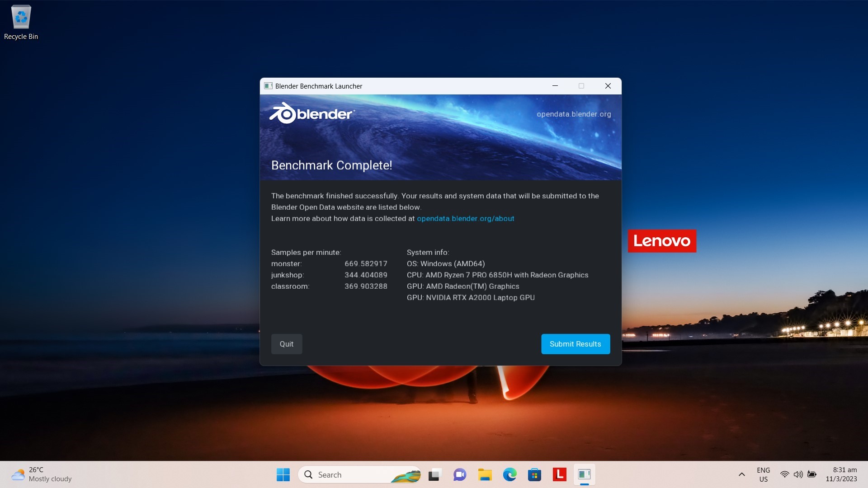
Task: Show hidden system tray icons
Action: 741,474
